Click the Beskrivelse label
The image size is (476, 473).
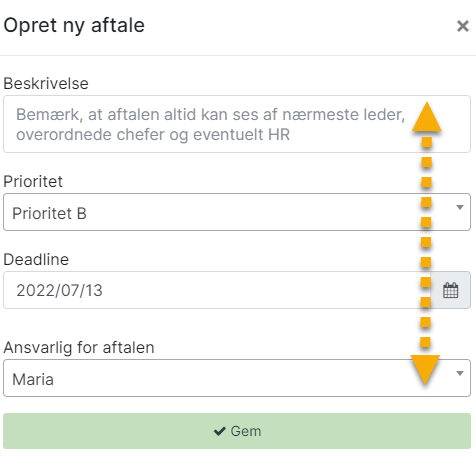click(x=46, y=83)
